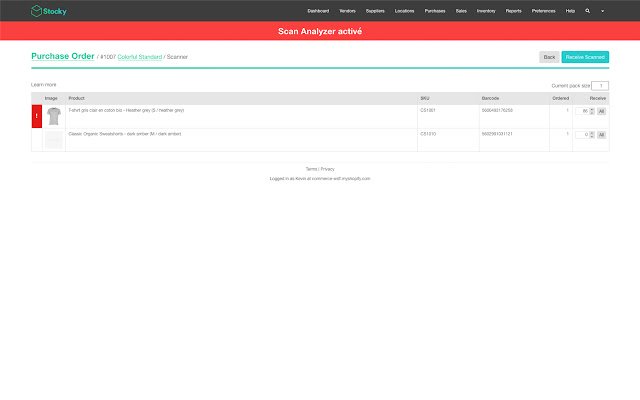Focus the Current pack size field
This screenshot has width=640, height=400.
(600, 86)
